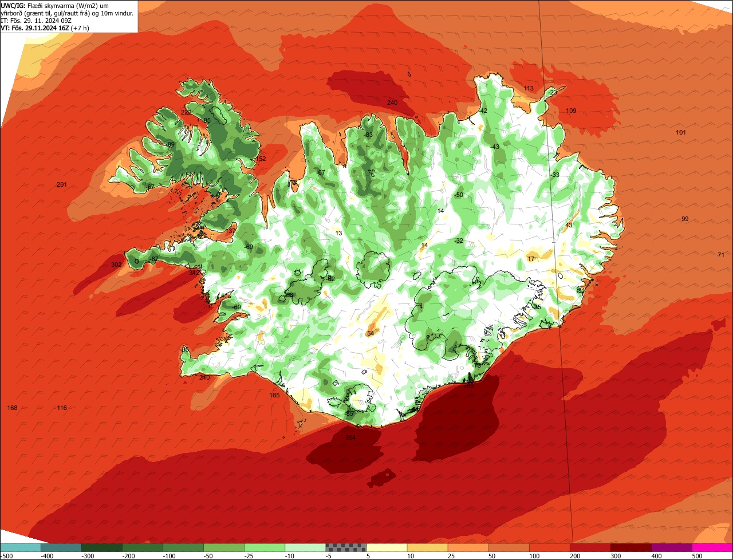Pick the -200 to -100 green legend swatch

click(142, 547)
